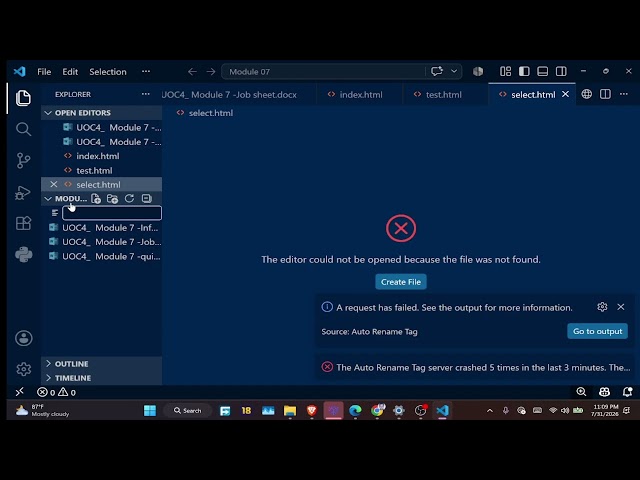Open File Explorer from taskbar
Image resolution: width=640 pixels, height=480 pixels.
pyautogui.click(x=290, y=410)
